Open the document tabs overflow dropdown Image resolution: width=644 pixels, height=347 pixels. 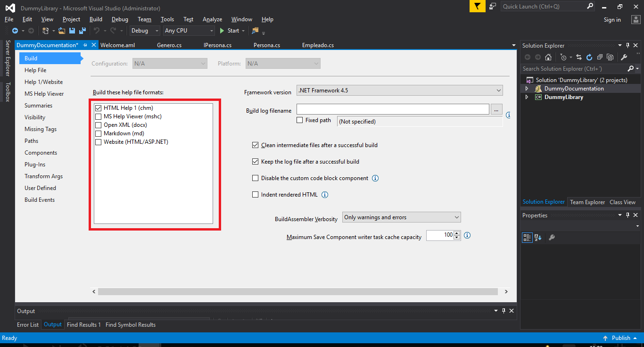(514, 45)
